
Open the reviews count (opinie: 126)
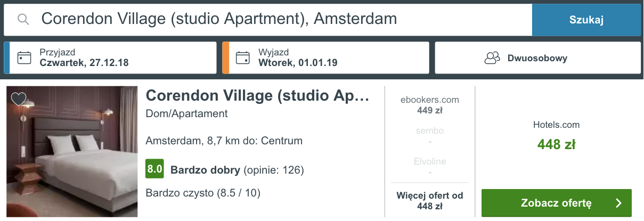click(x=273, y=170)
